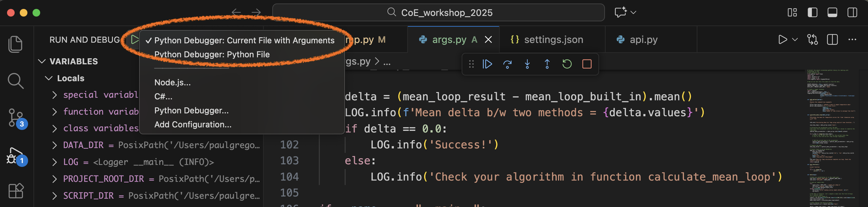Toggle the secondary side bar visibility
868x207 pixels.
point(852,12)
